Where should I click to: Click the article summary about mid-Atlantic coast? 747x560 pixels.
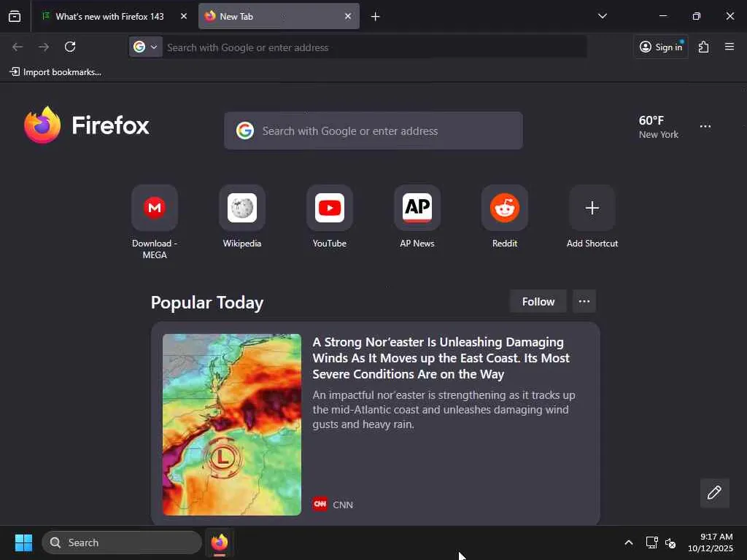(x=444, y=410)
